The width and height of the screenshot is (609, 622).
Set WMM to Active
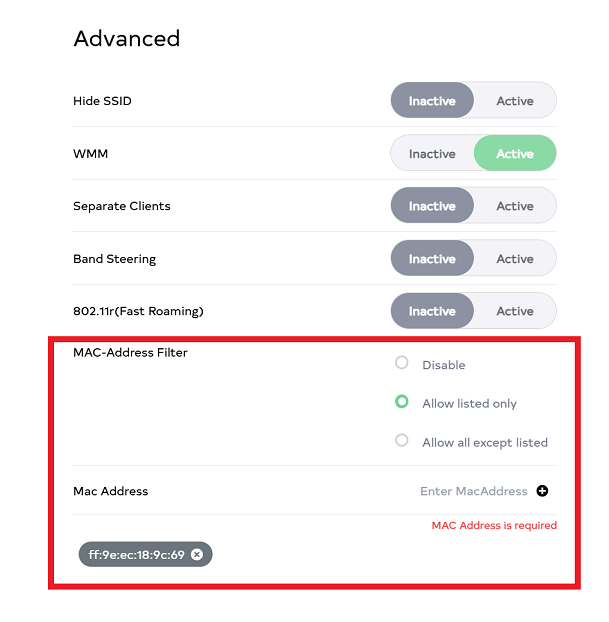[515, 154]
